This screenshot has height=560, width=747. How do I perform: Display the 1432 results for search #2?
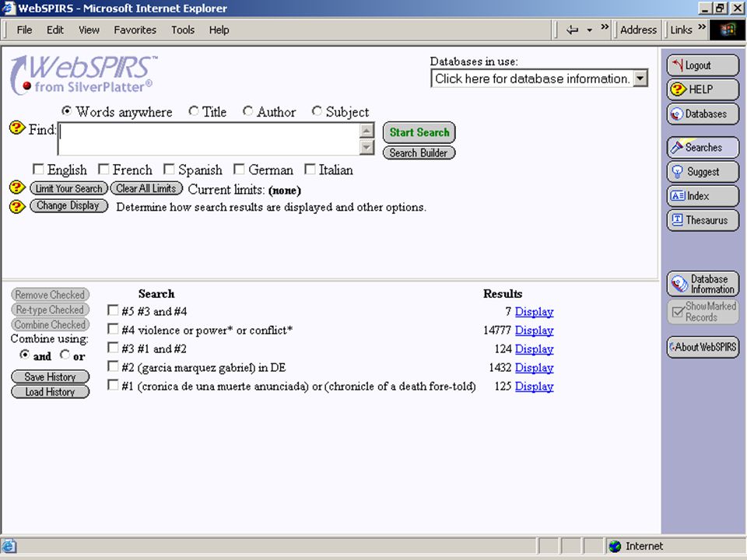(534, 368)
